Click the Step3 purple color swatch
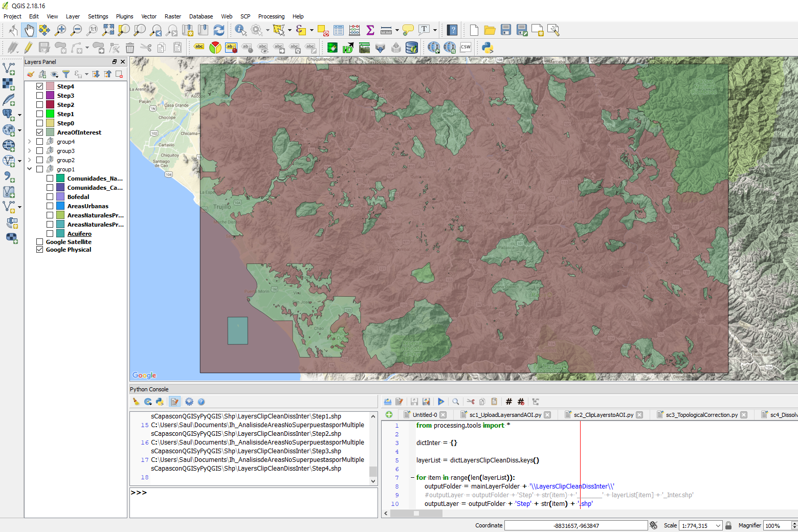Image resolution: width=798 pixels, height=532 pixels. tap(50, 96)
